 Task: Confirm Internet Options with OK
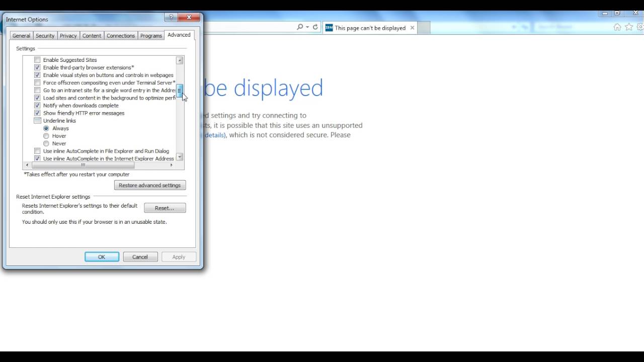click(x=102, y=257)
